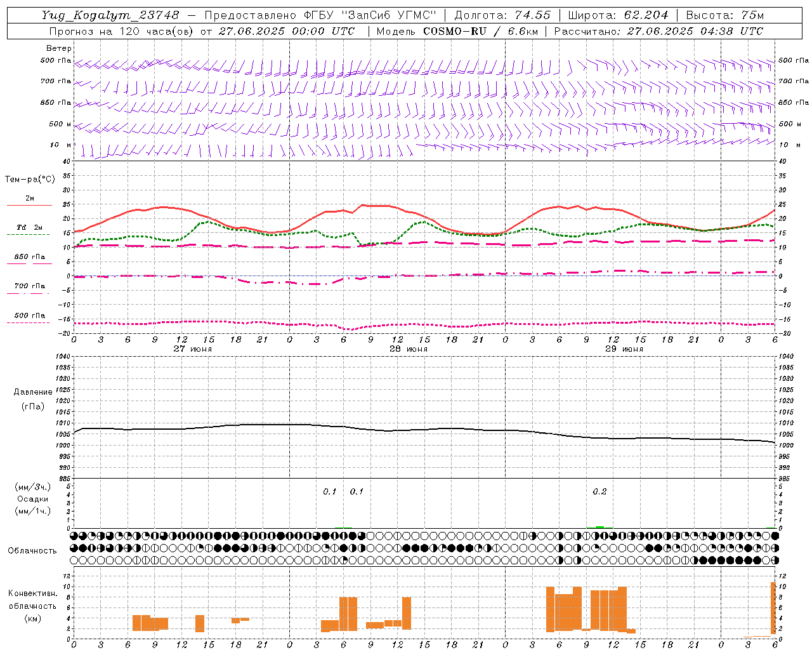Click the '700 гПа' temperature legend entry
The height and width of the screenshot is (650, 812).
click(30, 286)
